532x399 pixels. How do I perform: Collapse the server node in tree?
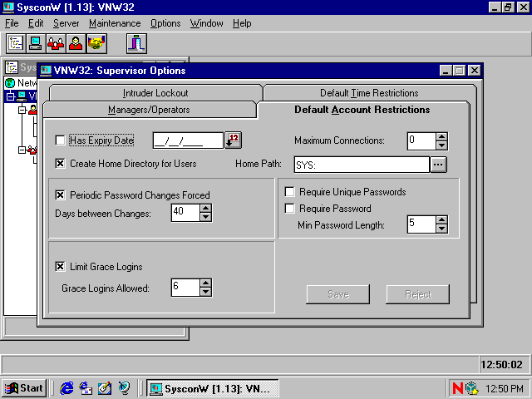coord(10,96)
